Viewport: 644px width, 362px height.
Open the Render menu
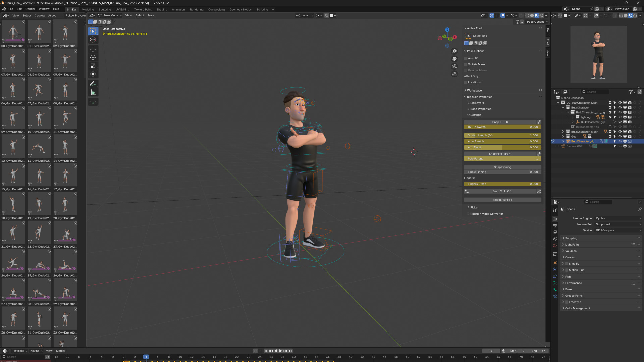coord(30,9)
